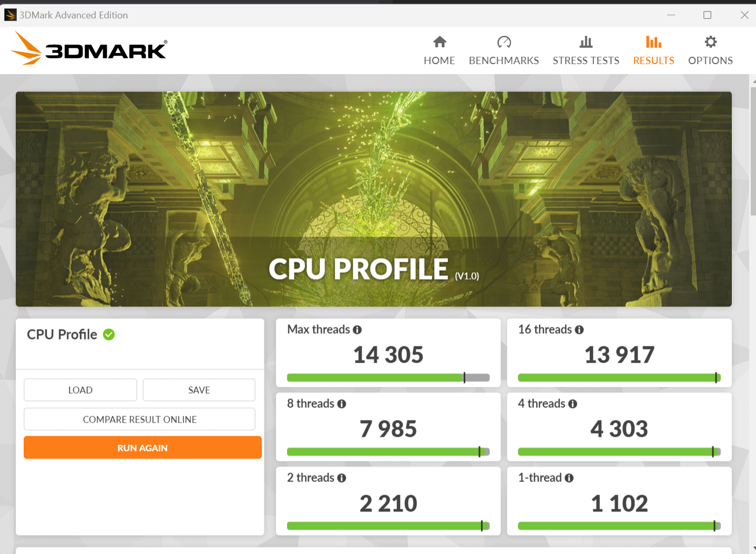Select the RESULTS tab
This screenshot has height=554, width=756.
click(653, 50)
